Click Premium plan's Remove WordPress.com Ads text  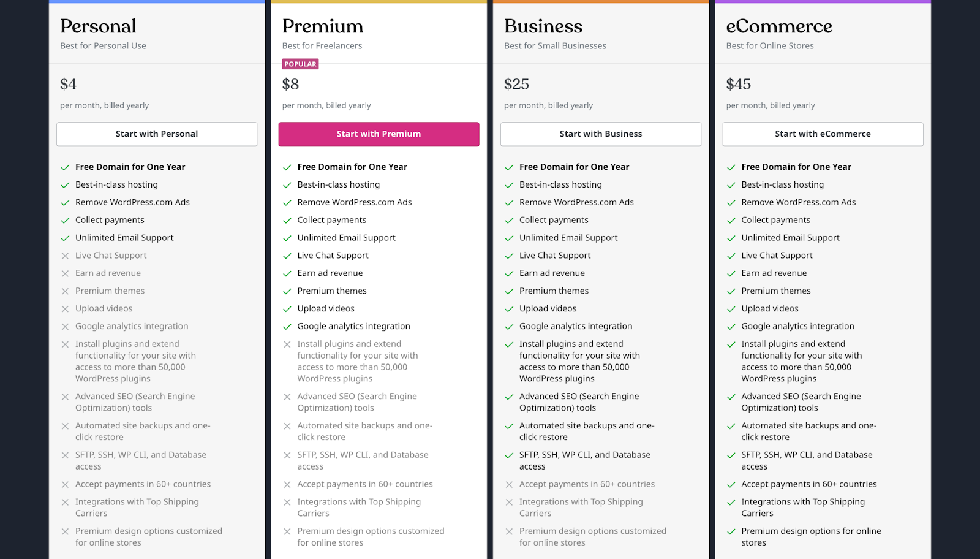[354, 202]
